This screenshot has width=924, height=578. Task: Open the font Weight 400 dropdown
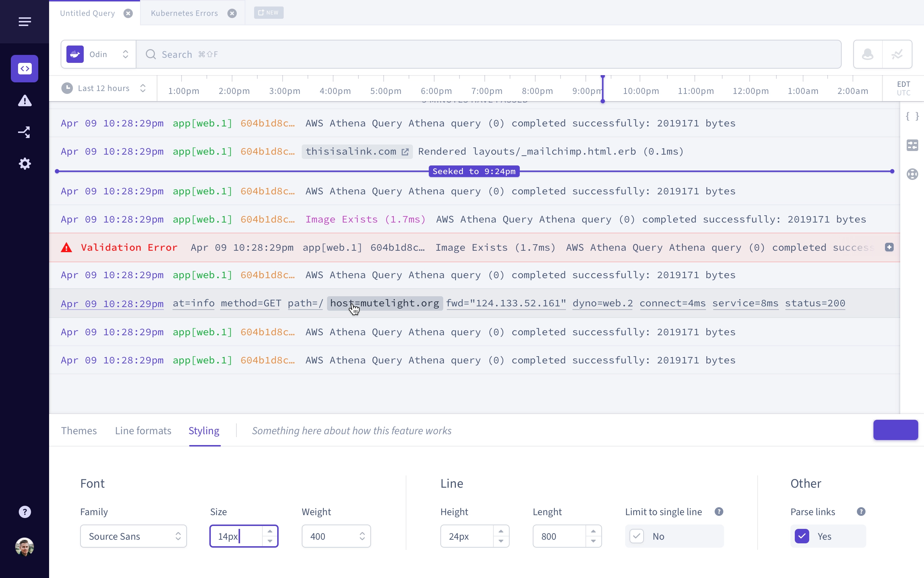(336, 536)
